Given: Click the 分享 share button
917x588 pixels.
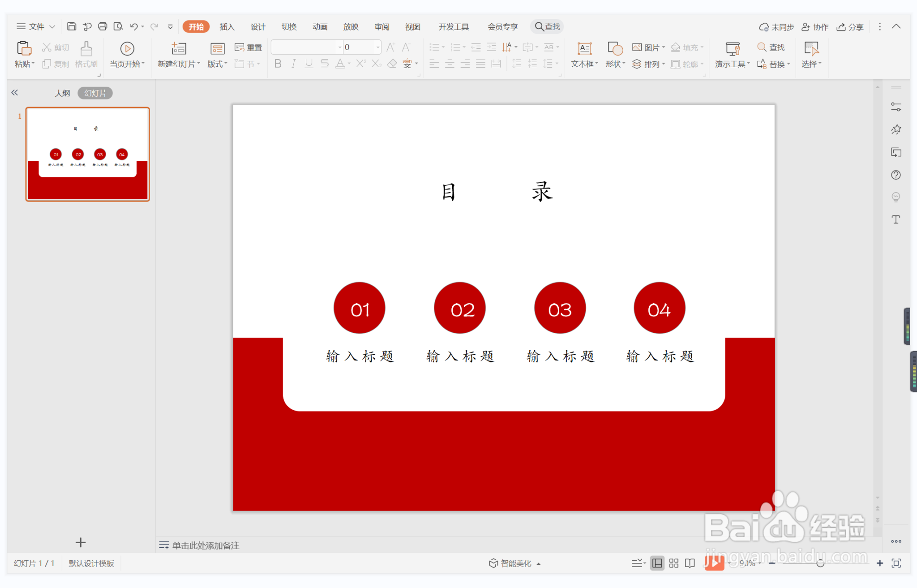Looking at the screenshot, I should click(850, 27).
